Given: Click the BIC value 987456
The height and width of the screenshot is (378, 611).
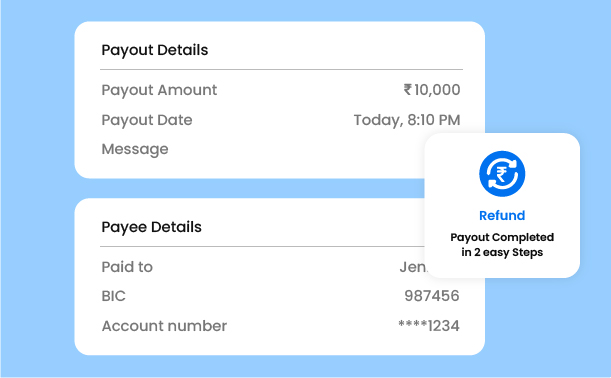Looking at the screenshot, I should coord(432,296).
